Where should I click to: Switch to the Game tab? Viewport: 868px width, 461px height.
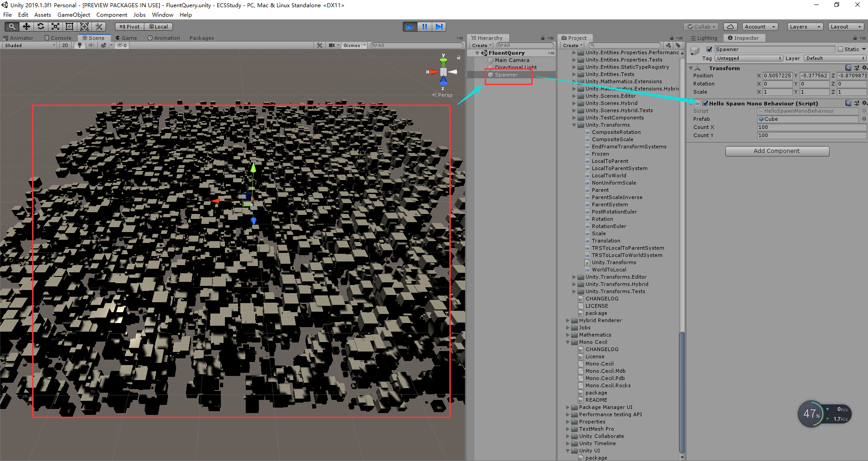pos(126,38)
